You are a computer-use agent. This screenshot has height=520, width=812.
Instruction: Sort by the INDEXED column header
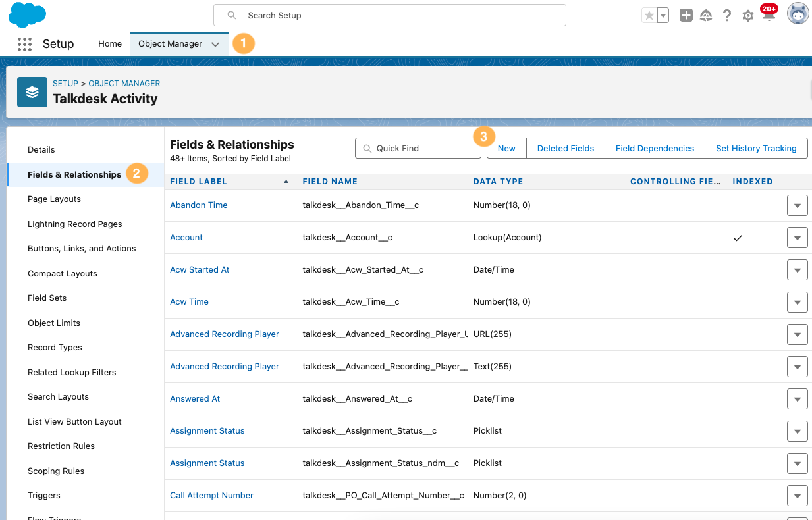[x=753, y=181]
